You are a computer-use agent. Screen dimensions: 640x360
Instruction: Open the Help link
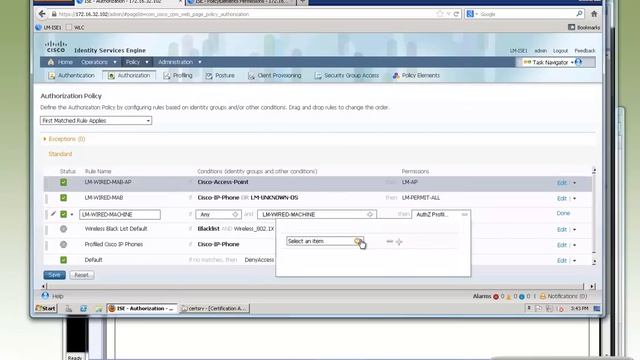click(53, 296)
